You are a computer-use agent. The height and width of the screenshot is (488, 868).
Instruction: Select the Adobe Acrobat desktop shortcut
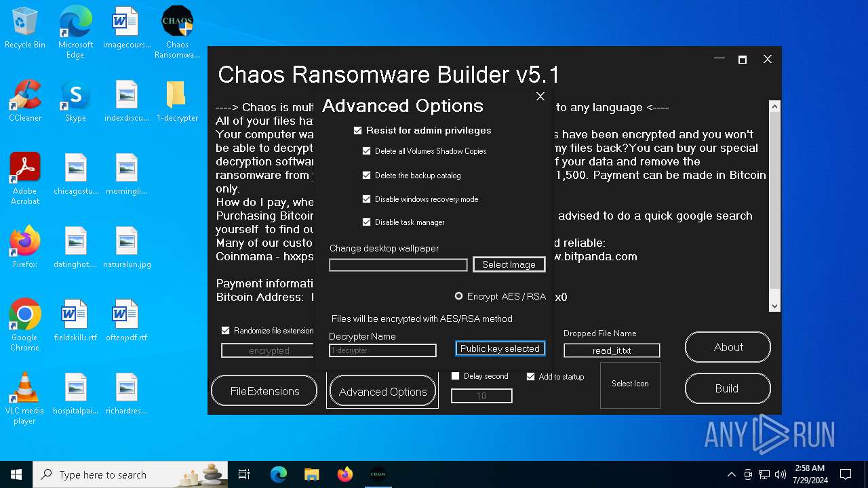(x=25, y=179)
